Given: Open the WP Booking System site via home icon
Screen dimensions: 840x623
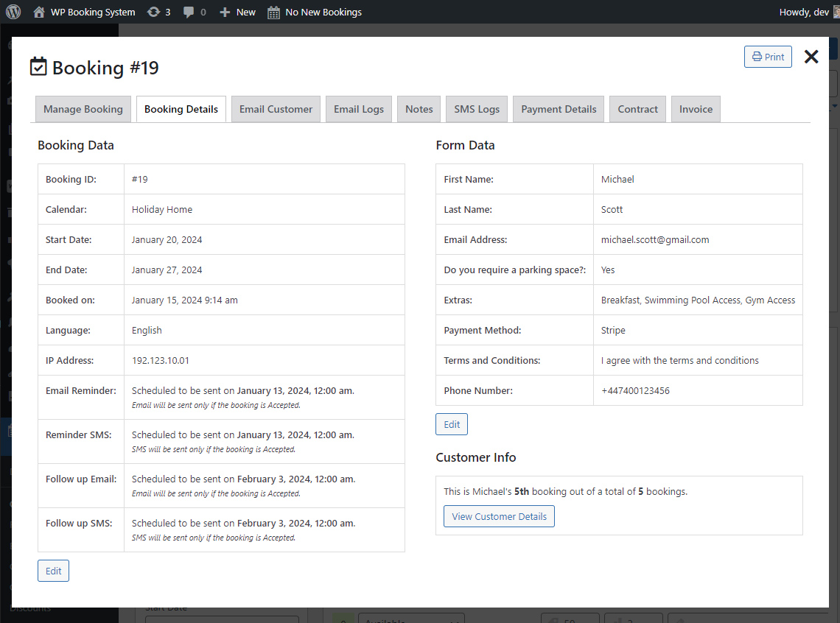Looking at the screenshot, I should click(x=39, y=11).
